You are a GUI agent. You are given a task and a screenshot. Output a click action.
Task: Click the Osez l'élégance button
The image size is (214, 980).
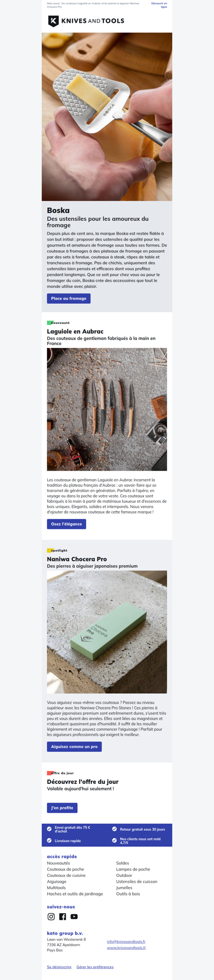tap(66, 524)
